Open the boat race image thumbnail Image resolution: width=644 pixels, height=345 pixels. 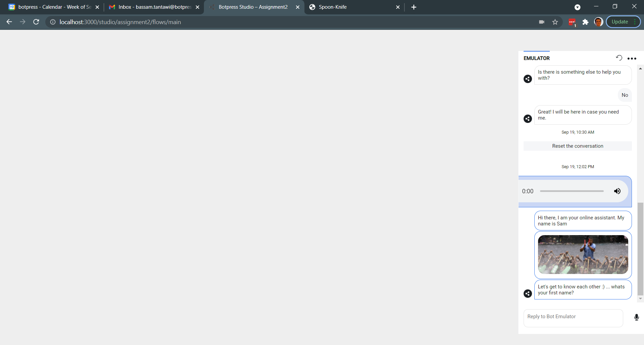tap(583, 255)
